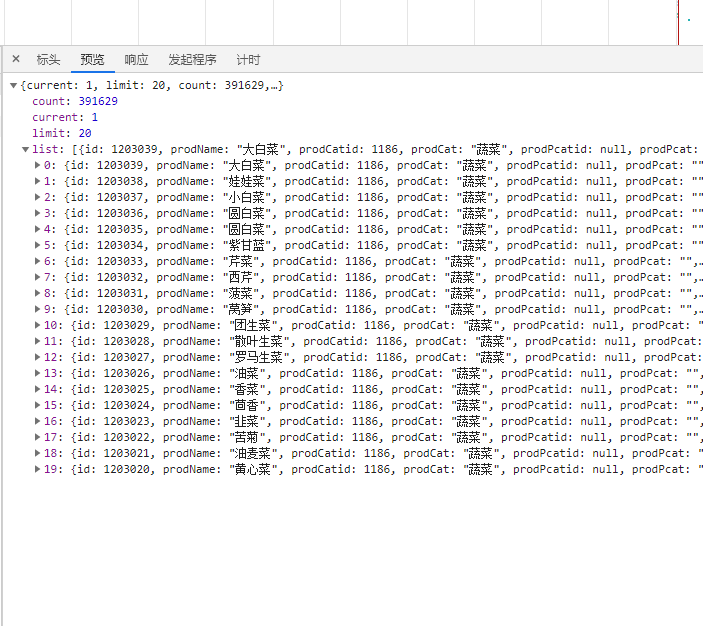Select the 预览 tab
Image resolution: width=703 pixels, height=626 pixels.
tap(92, 60)
